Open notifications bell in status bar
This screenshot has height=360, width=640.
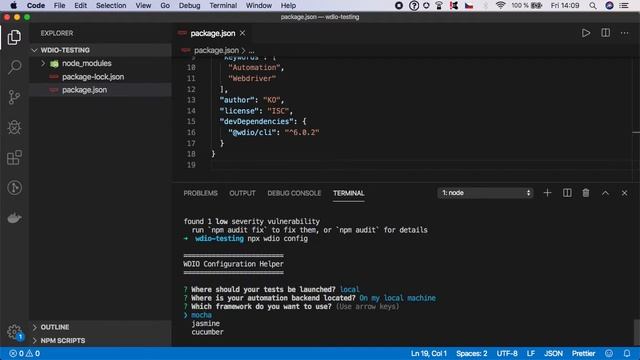point(627,353)
